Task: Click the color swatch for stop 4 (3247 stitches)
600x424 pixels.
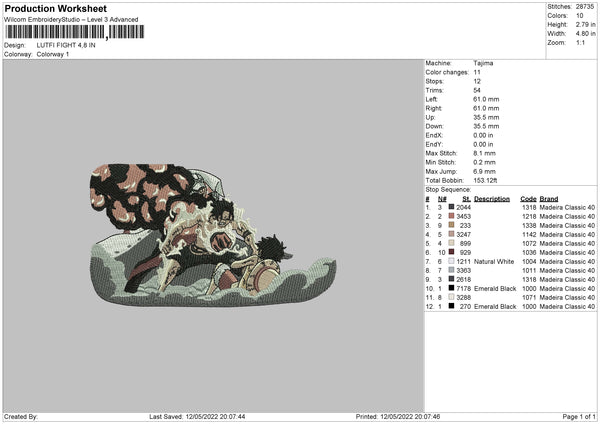Action: [452, 234]
